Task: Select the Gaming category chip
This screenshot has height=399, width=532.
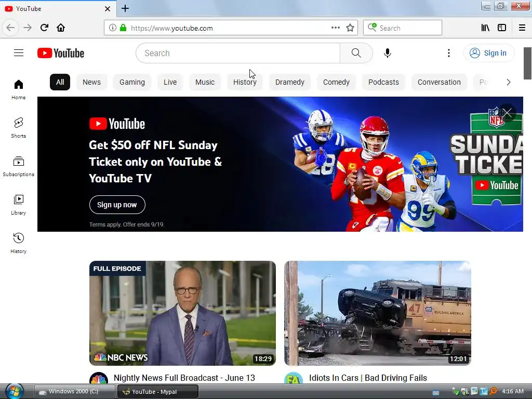Action: 132,82
